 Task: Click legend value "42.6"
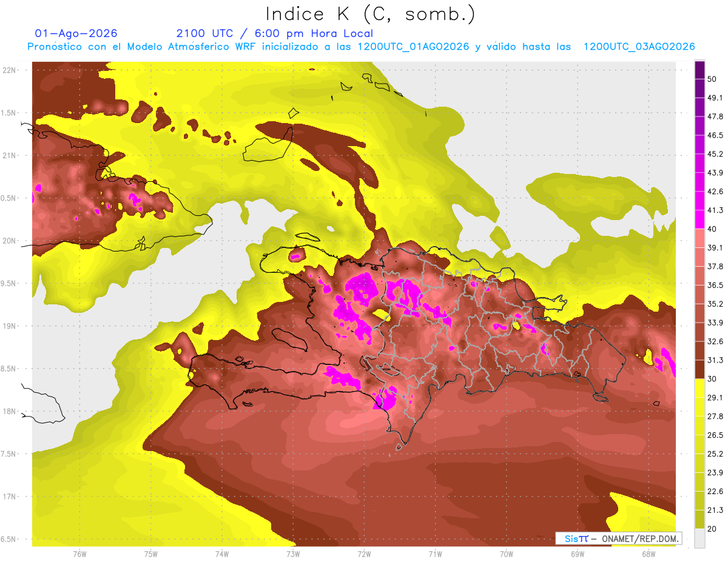coord(715,192)
